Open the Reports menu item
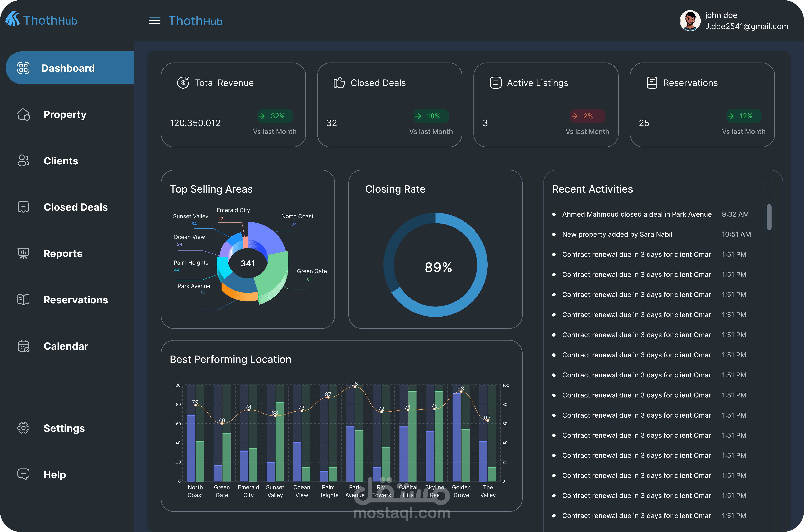Viewport: 804px width, 532px height. click(x=63, y=253)
